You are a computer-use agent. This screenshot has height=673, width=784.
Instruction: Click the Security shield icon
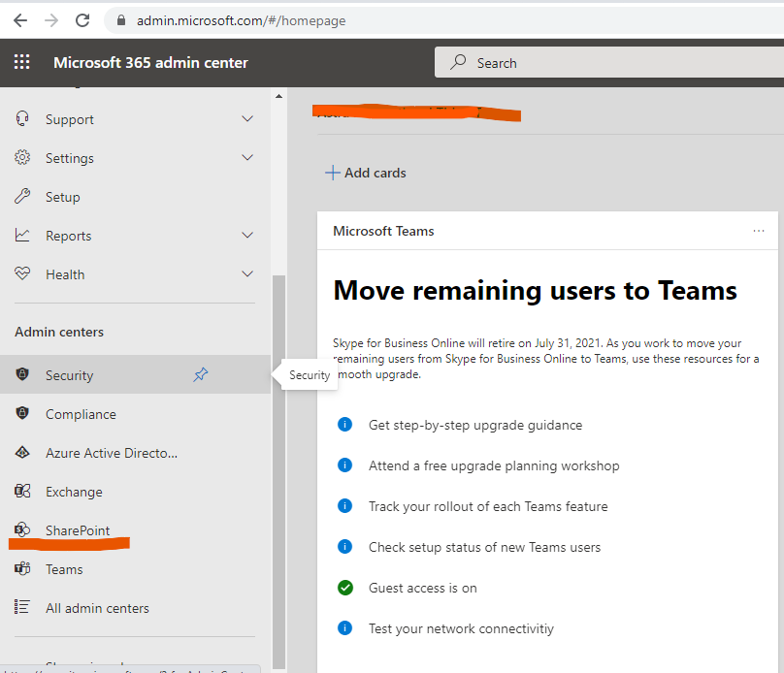coord(22,373)
